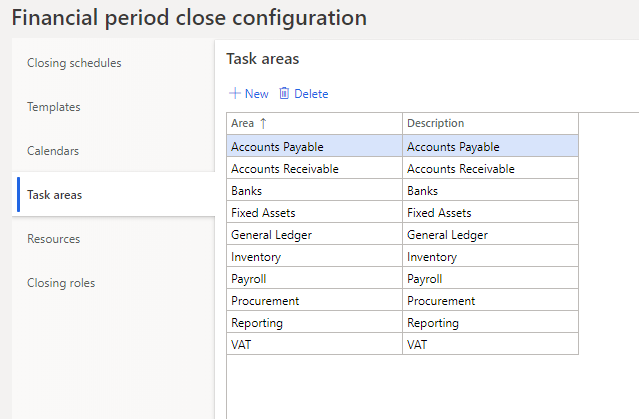The height and width of the screenshot is (419, 639).
Task: Select the Procurement area row
Action: (265, 301)
